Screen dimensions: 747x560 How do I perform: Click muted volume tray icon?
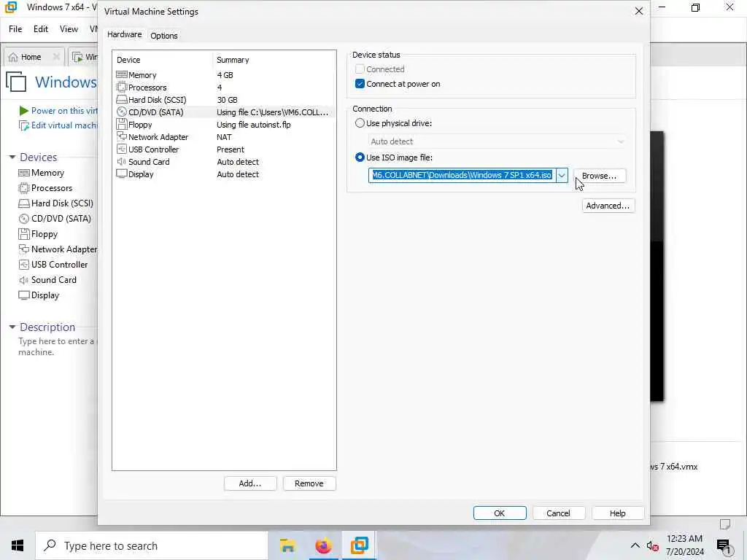pos(652,546)
